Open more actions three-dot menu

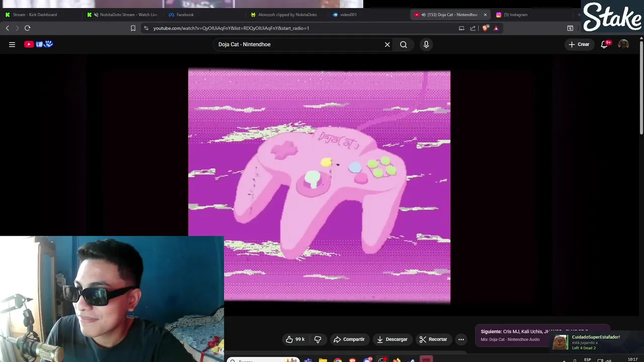click(461, 339)
